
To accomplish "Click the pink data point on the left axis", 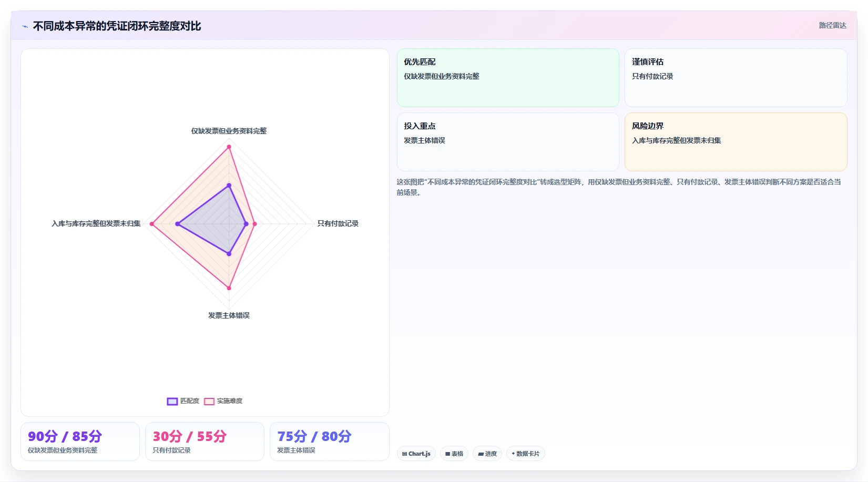I will pos(152,224).
